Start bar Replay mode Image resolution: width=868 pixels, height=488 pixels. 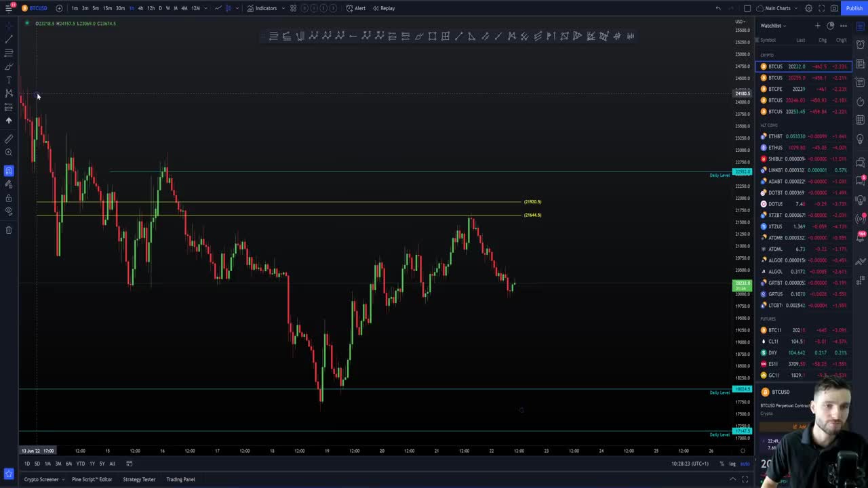(384, 8)
